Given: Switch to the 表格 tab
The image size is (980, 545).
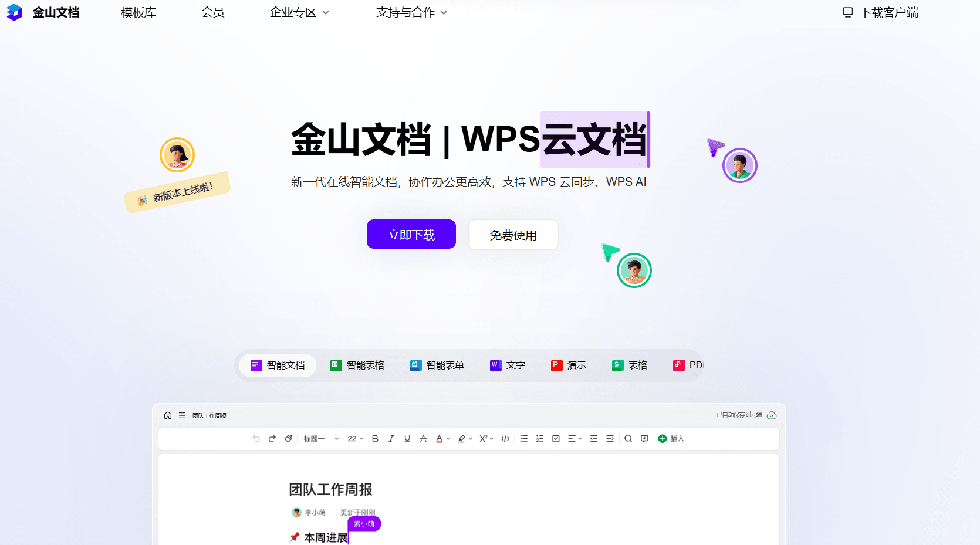Looking at the screenshot, I should (x=630, y=365).
